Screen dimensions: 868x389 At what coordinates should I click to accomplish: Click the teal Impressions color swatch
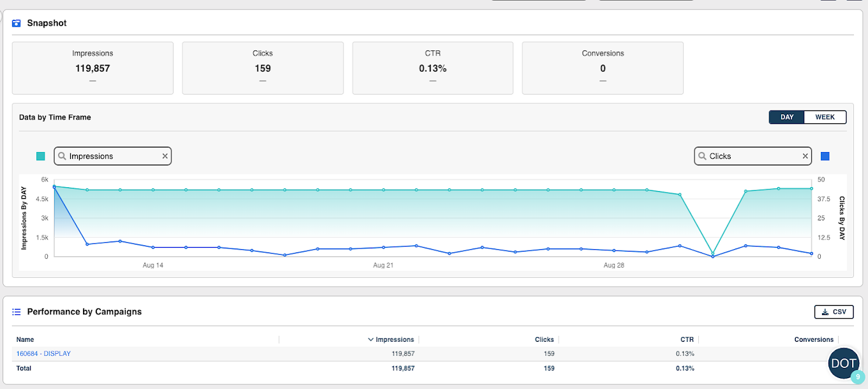pos(41,156)
